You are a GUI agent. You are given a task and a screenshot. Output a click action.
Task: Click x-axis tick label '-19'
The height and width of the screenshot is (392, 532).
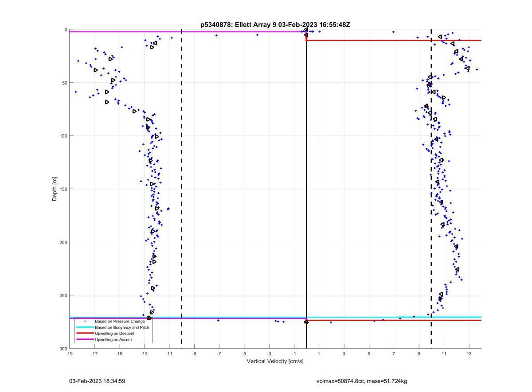[x=69, y=353]
